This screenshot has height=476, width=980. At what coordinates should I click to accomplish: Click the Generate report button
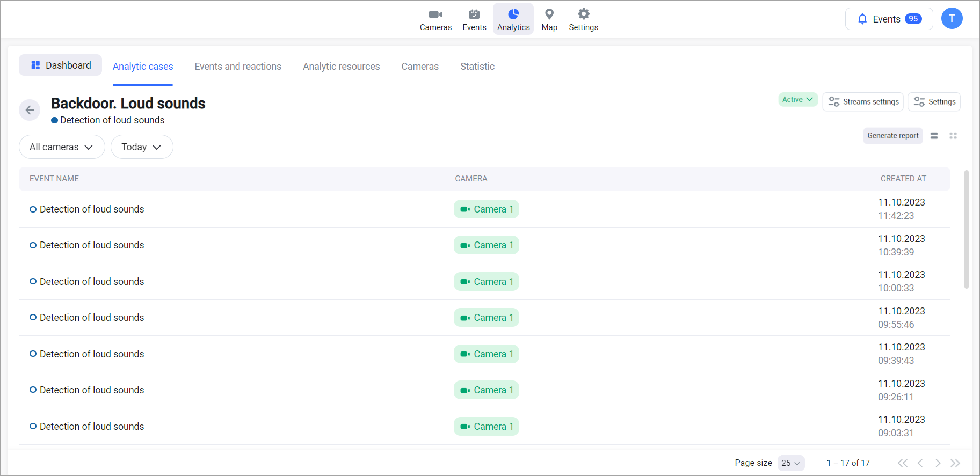click(892, 136)
